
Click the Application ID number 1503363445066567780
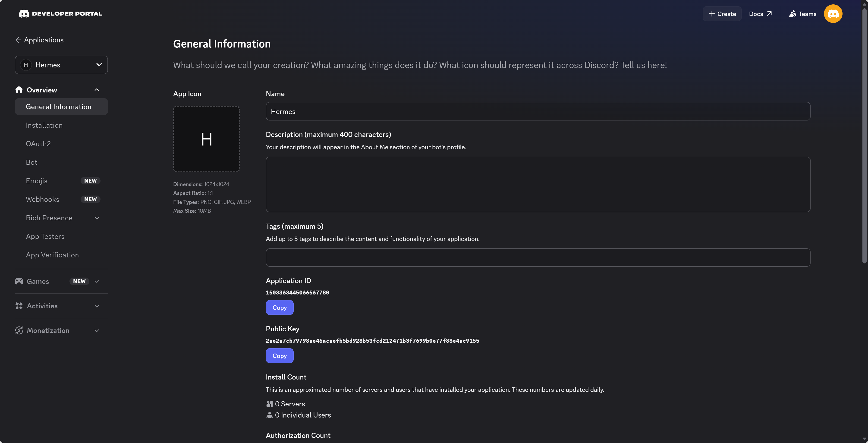pyautogui.click(x=297, y=293)
